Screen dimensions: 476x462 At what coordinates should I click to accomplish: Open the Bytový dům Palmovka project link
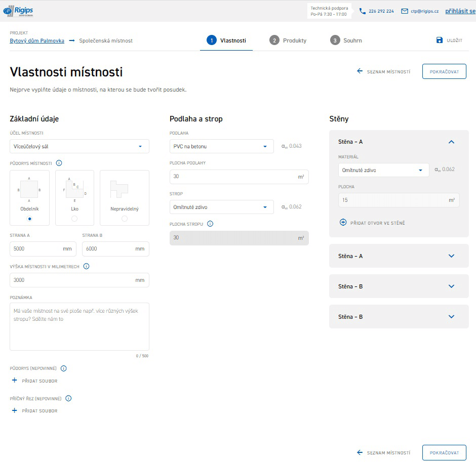pos(37,40)
